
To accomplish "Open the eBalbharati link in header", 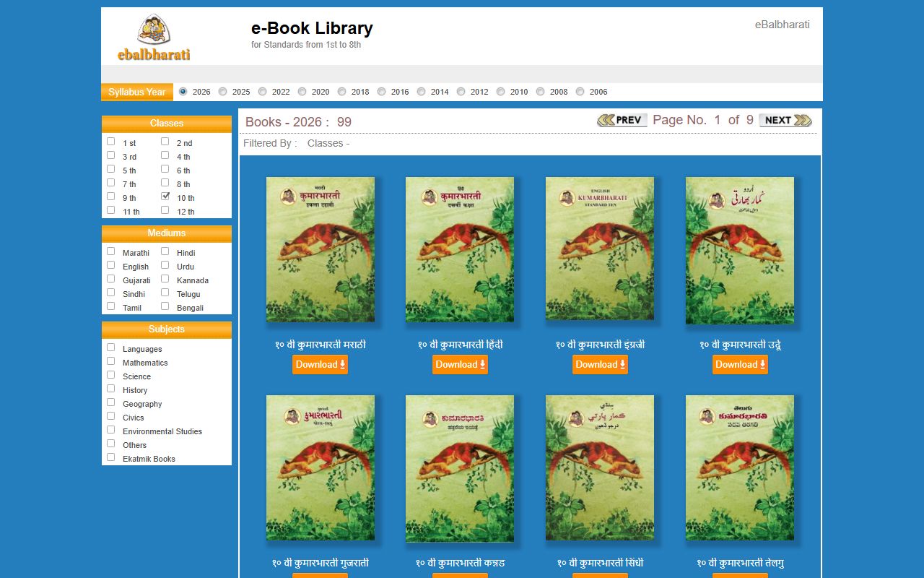I will click(x=783, y=25).
